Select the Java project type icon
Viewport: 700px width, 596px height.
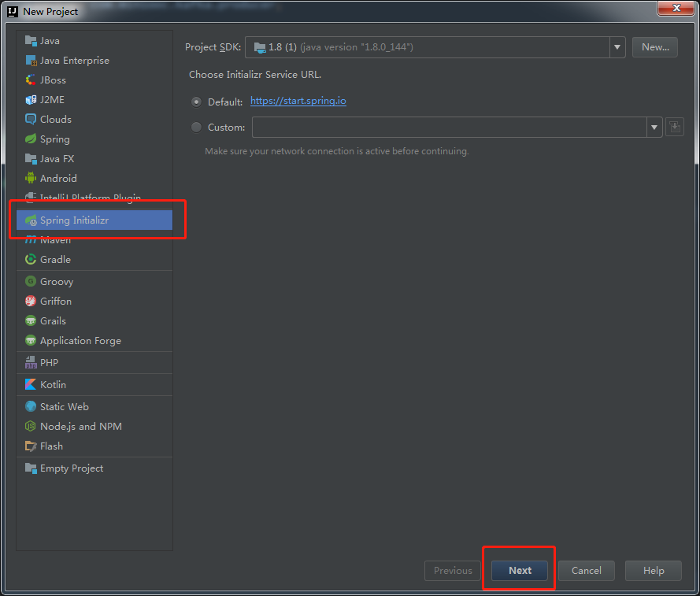click(31, 41)
